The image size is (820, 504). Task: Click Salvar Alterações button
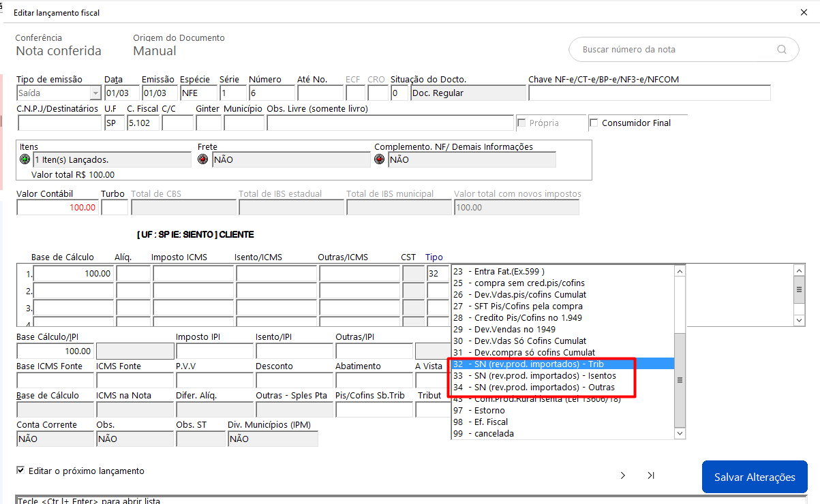[x=755, y=477]
